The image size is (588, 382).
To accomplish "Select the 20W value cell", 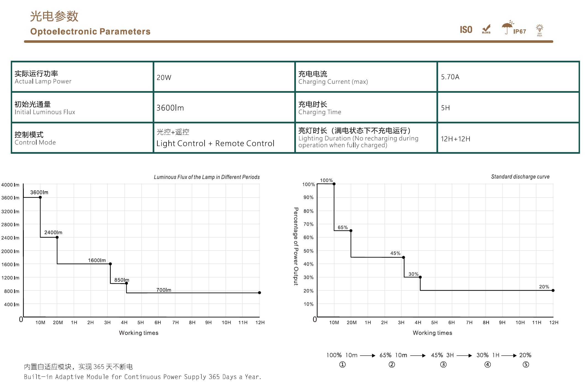I will pos(224,77).
